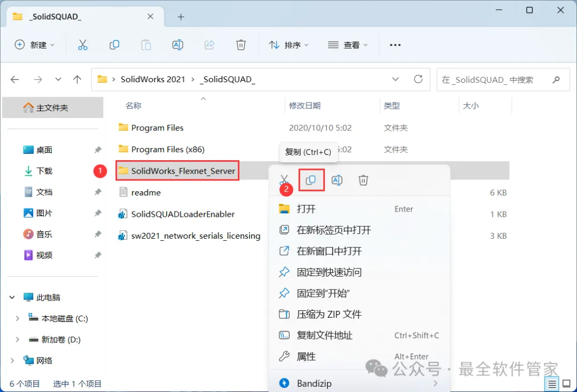Click the SolidWorks 2021 breadcrumb

153,80
